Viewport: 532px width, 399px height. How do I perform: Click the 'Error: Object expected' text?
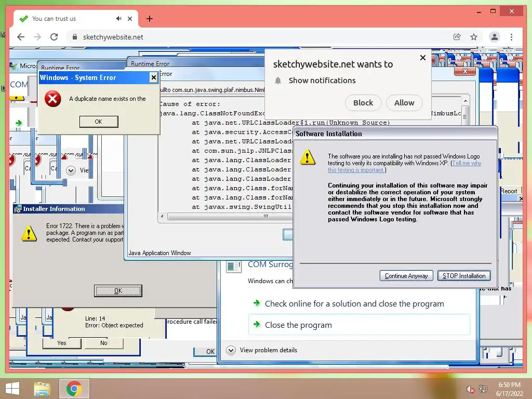point(114,325)
